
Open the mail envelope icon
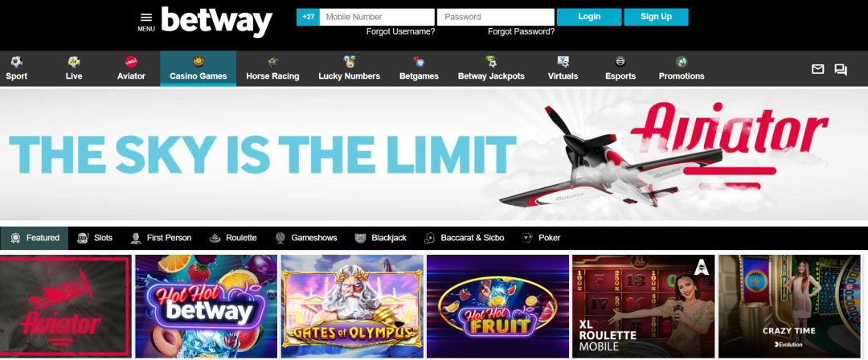[817, 69]
